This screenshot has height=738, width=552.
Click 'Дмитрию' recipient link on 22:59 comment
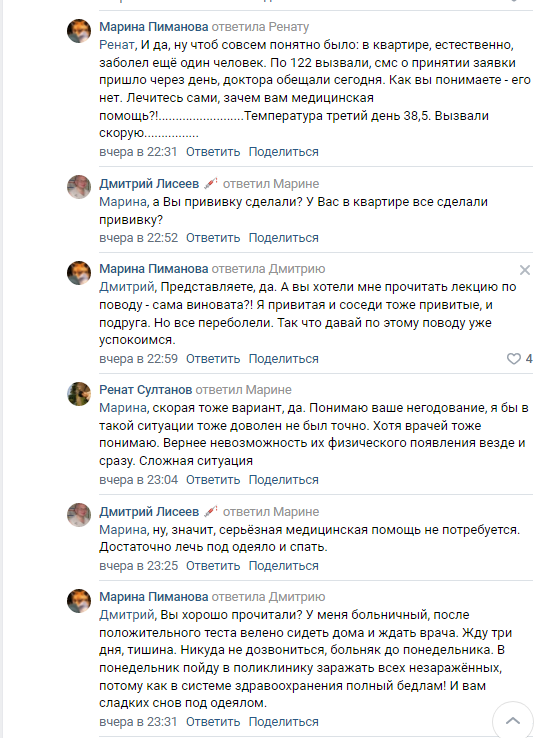[297, 269]
